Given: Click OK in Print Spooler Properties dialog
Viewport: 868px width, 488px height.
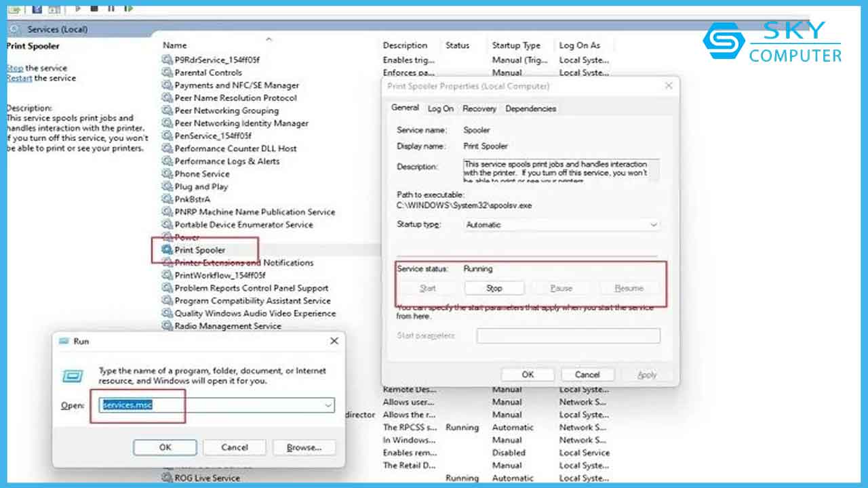Looking at the screenshot, I should coord(528,374).
